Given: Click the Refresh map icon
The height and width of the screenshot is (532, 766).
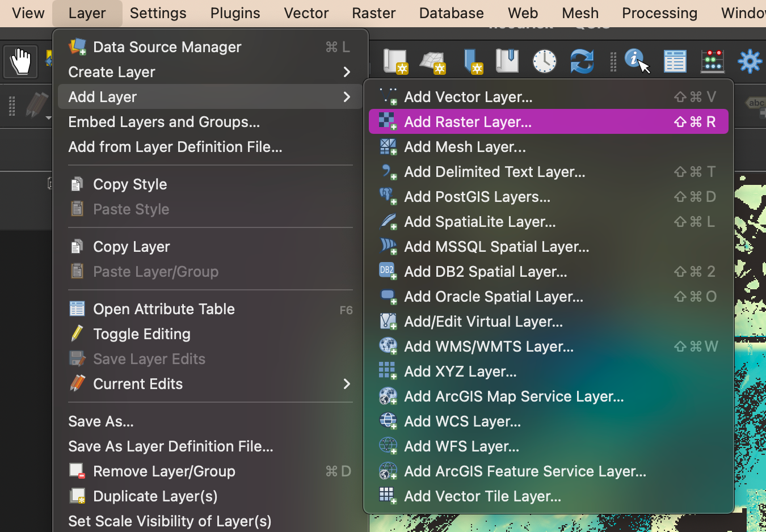Looking at the screenshot, I should pos(582,61).
